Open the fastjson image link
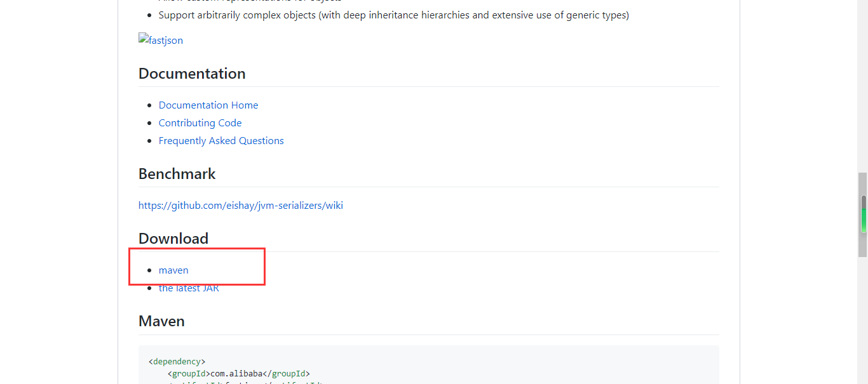The width and height of the screenshot is (868, 384). pos(161,40)
